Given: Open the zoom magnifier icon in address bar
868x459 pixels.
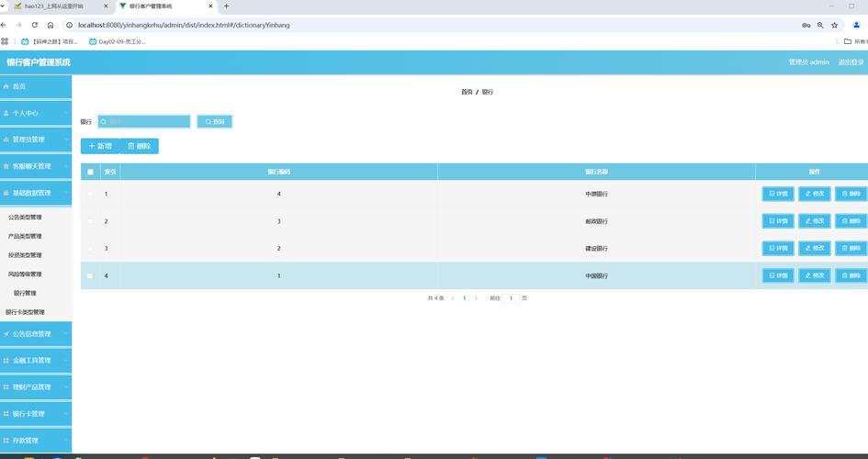Looking at the screenshot, I should (x=820, y=25).
